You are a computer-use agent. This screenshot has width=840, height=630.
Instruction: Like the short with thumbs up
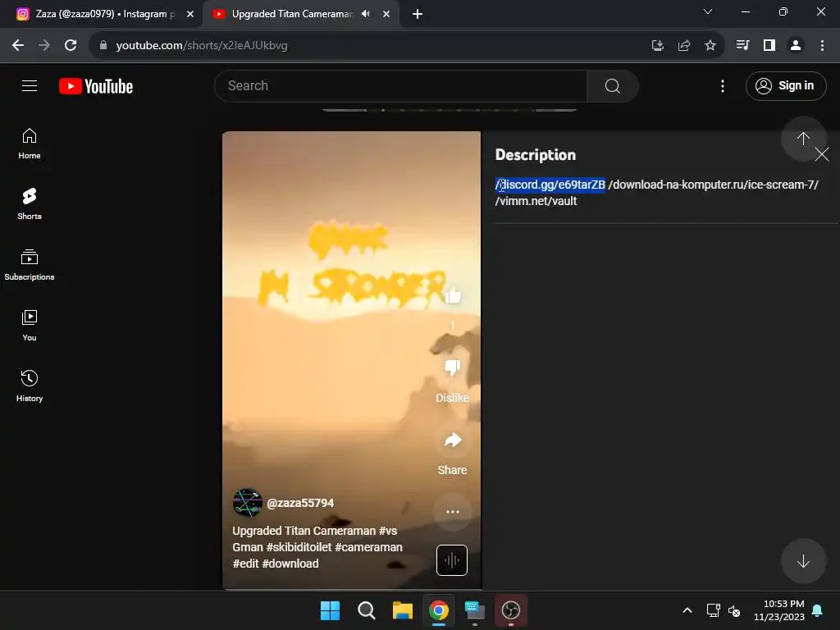click(x=453, y=295)
